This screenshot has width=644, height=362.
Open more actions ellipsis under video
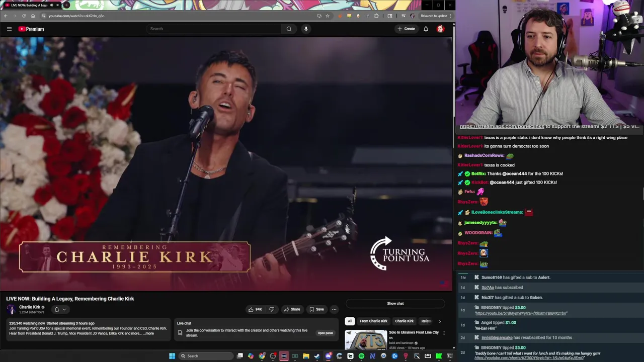[x=334, y=309]
